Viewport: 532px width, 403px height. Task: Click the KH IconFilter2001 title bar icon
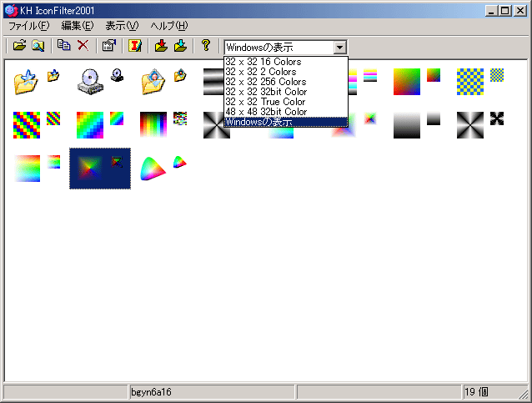coord(11,11)
